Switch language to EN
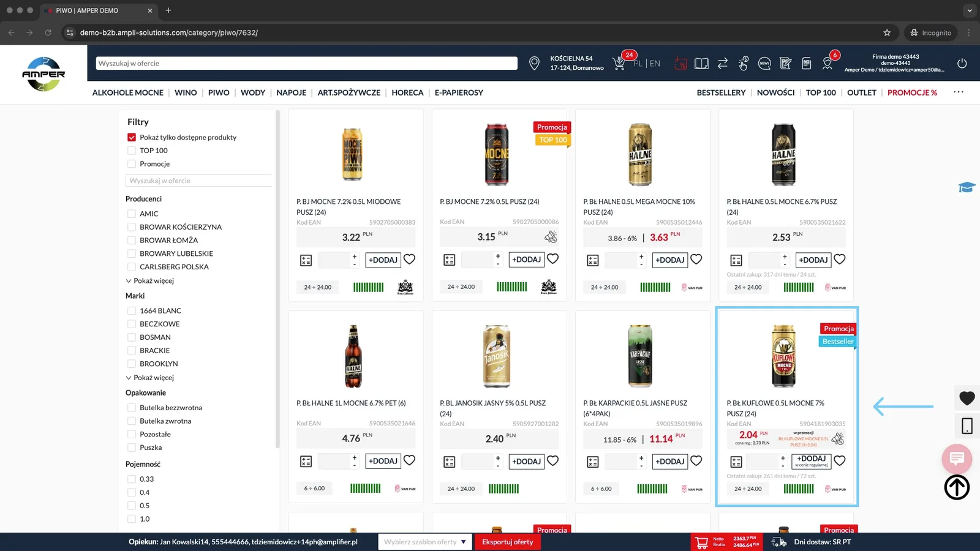 click(655, 63)
